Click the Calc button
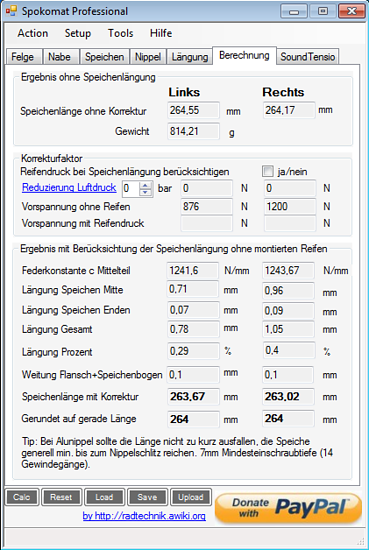 tap(22, 497)
